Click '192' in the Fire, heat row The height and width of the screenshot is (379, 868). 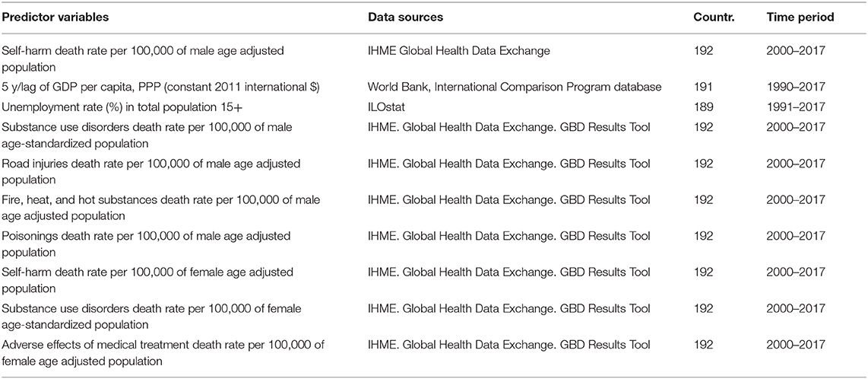[x=702, y=199]
